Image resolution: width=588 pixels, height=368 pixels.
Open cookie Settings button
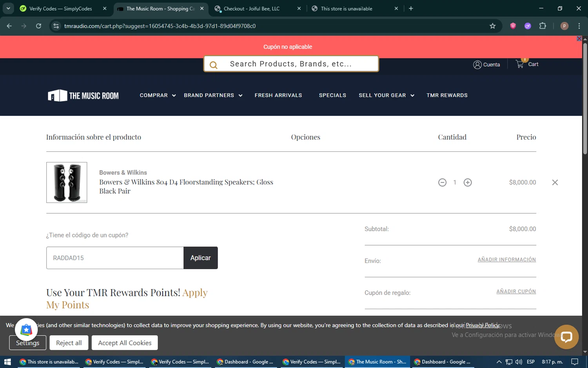tap(27, 342)
